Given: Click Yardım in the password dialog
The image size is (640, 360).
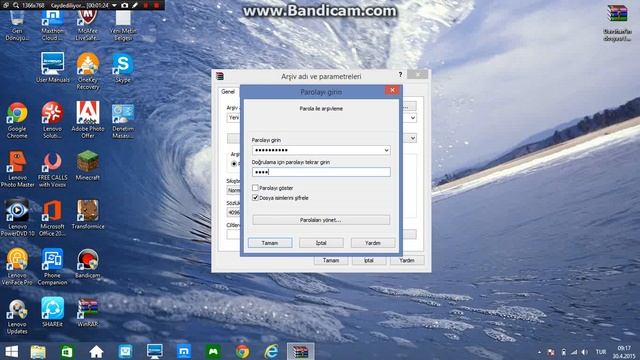Looking at the screenshot, I should coord(373,243).
